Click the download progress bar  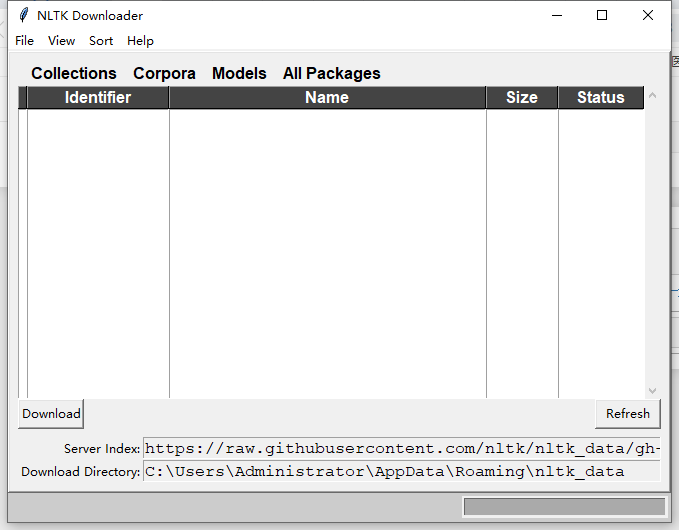click(564, 507)
